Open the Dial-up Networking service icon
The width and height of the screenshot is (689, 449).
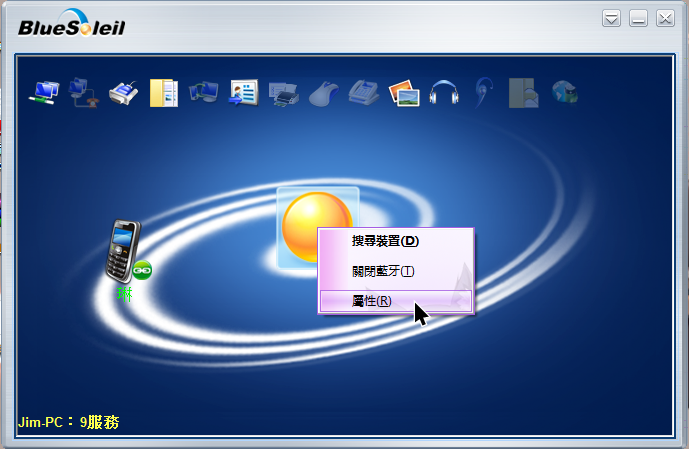[83, 93]
